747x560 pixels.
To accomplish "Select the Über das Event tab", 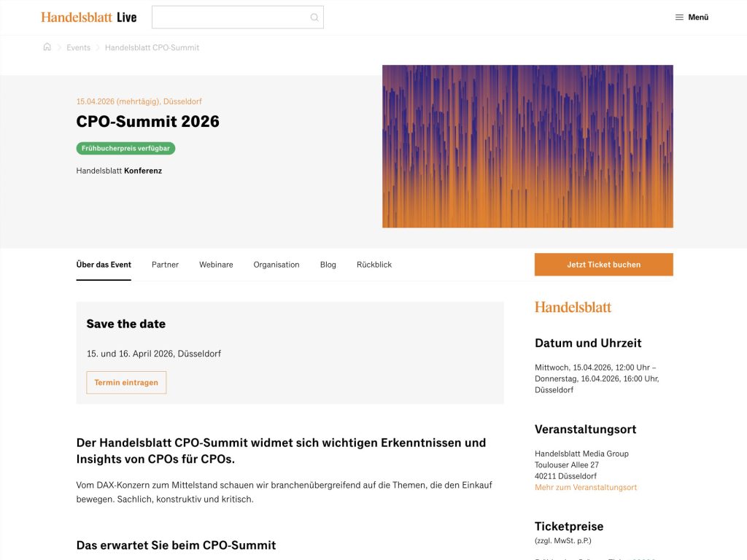I will tap(103, 265).
